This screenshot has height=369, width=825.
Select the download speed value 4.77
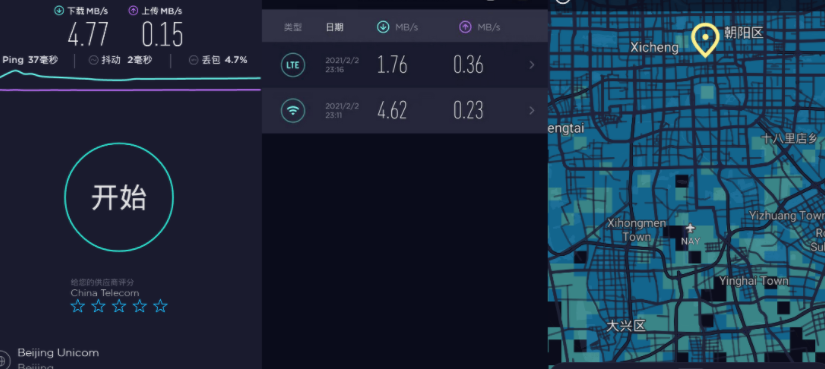point(88,35)
